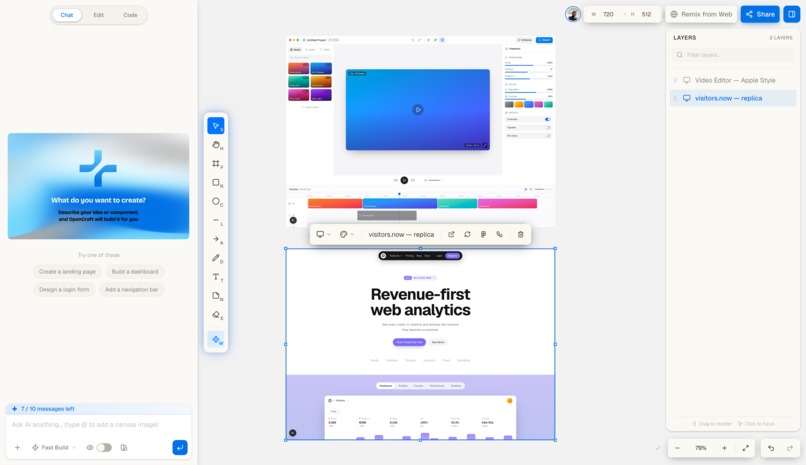Activate the Pencil draw tool

point(216,258)
